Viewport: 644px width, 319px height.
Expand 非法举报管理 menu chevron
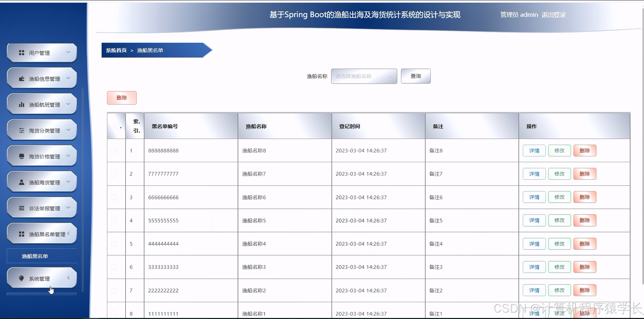69,207
